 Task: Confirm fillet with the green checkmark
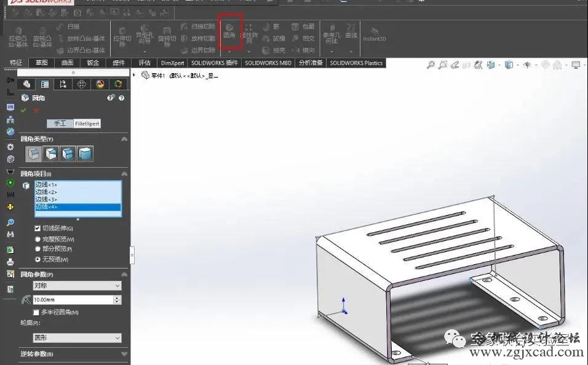23,111
